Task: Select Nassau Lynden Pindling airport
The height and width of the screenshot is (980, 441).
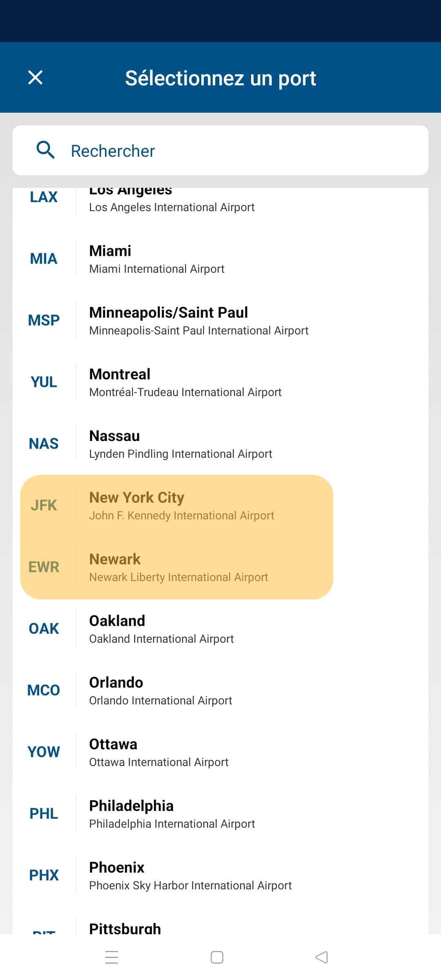Action: [220, 443]
